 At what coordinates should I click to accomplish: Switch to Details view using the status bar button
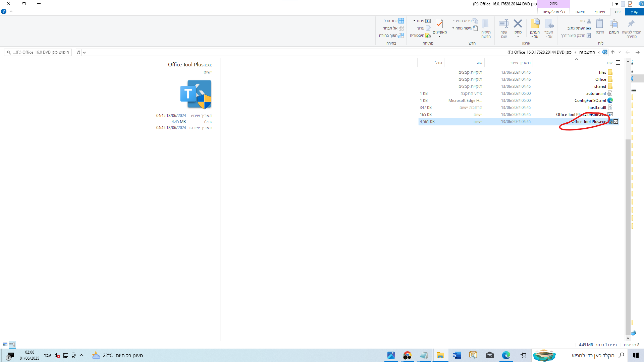pyautogui.click(x=12, y=345)
